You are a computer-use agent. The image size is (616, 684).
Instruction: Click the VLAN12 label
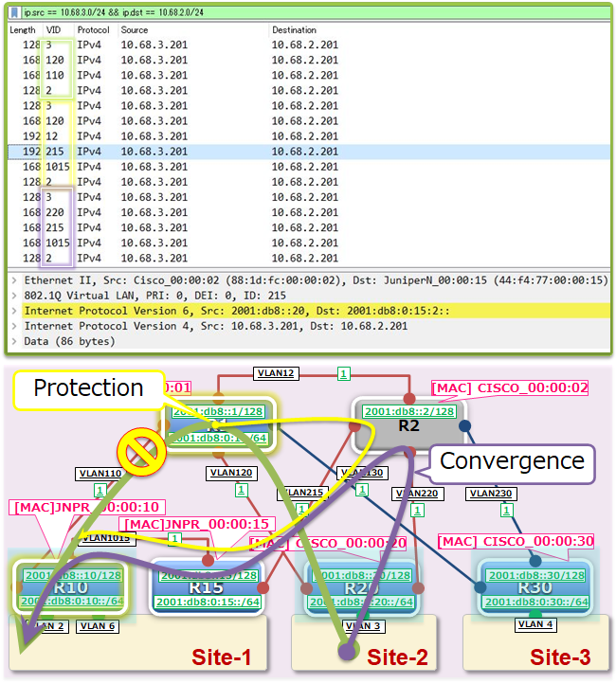276,373
